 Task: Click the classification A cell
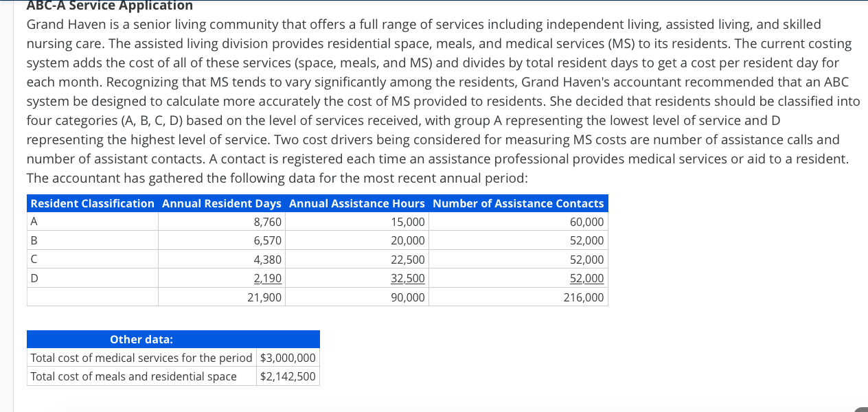pos(93,222)
